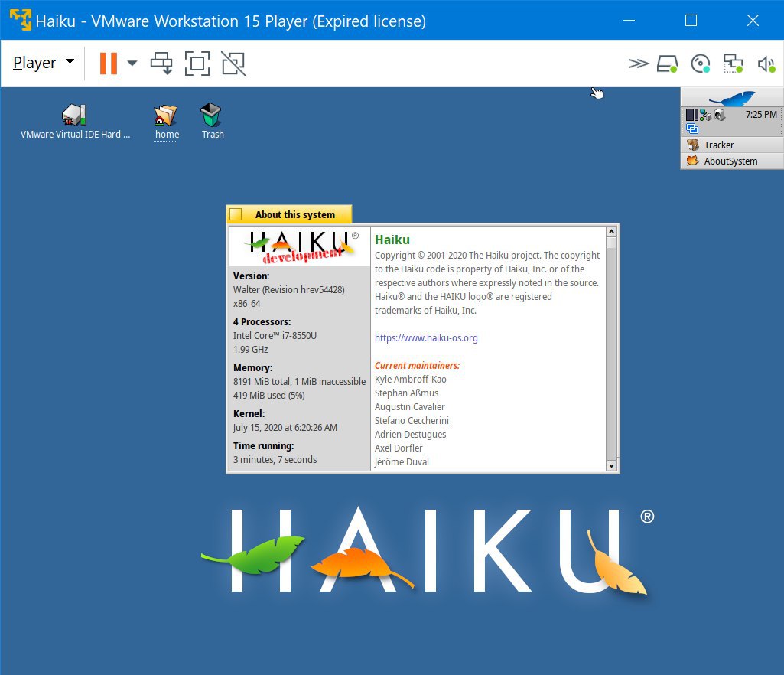Click the About this system window title tab
The width and height of the screenshot is (784, 675).
(295, 214)
